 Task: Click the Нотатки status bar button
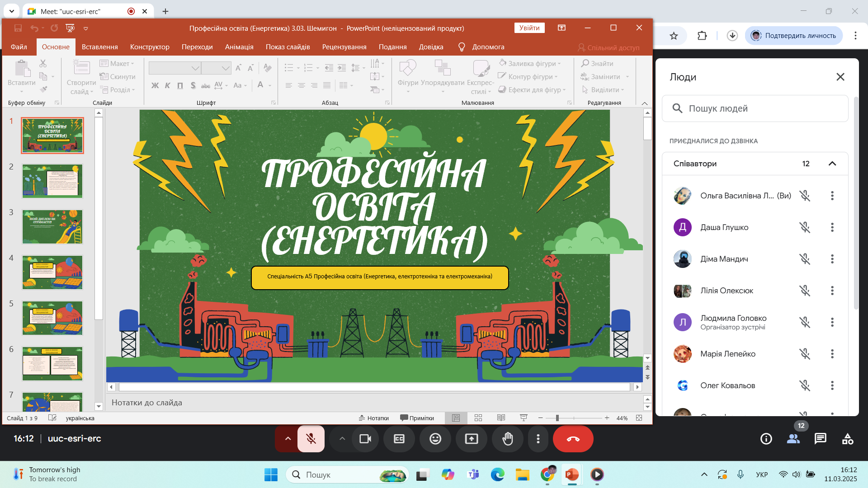(x=374, y=418)
